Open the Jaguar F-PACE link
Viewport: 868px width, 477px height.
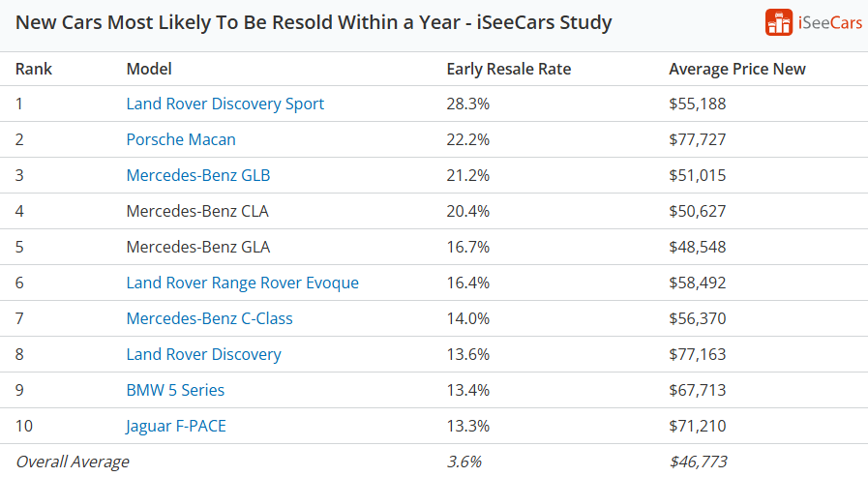176,426
